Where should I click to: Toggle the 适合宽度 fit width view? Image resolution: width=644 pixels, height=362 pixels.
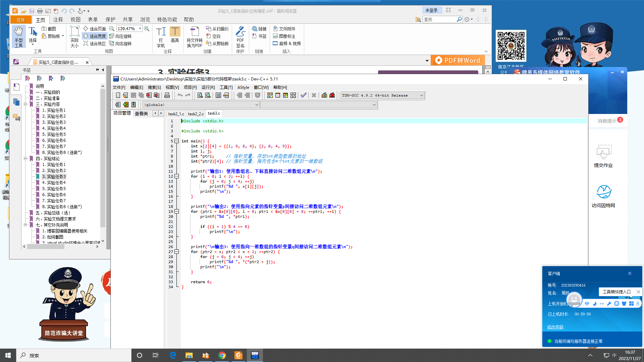(95, 36)
